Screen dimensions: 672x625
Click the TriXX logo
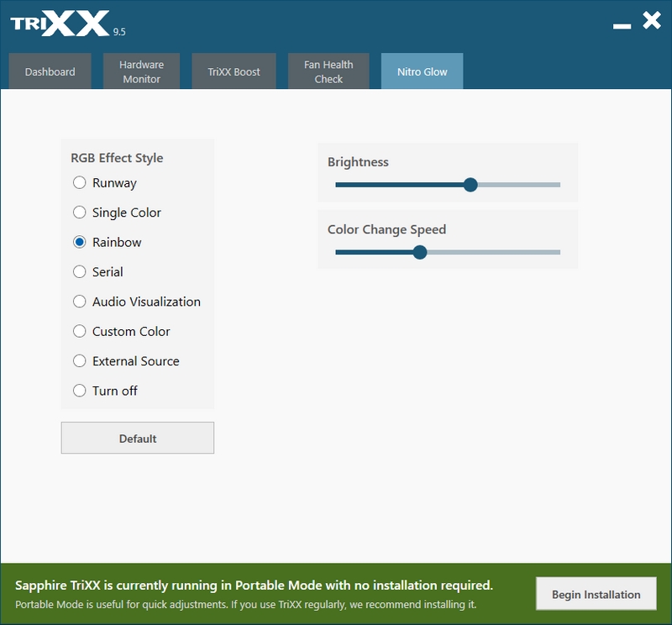60,24
